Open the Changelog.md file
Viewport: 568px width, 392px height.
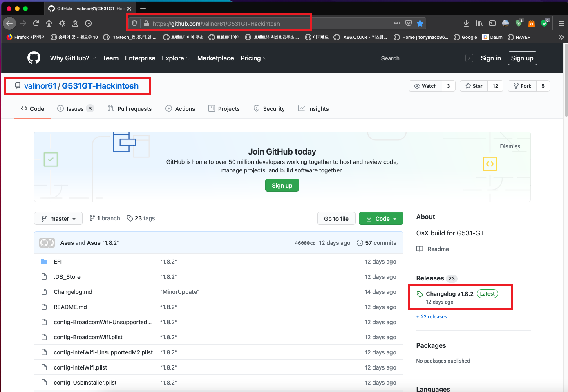coord(73,292)
